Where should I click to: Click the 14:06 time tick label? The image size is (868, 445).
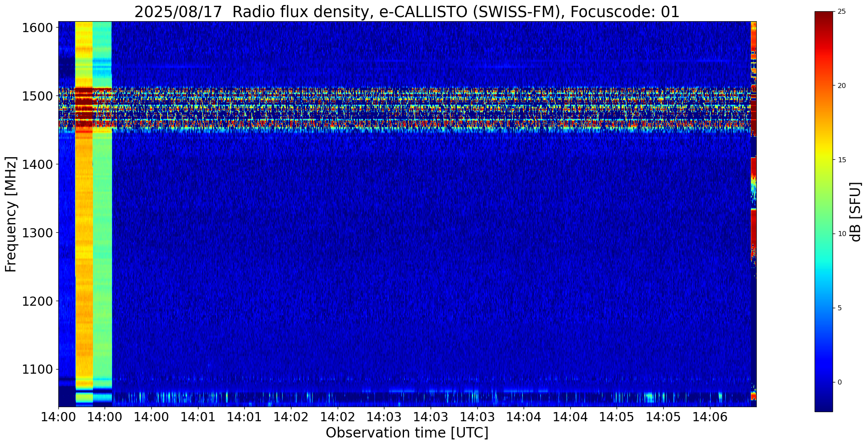tap(710, 417)
